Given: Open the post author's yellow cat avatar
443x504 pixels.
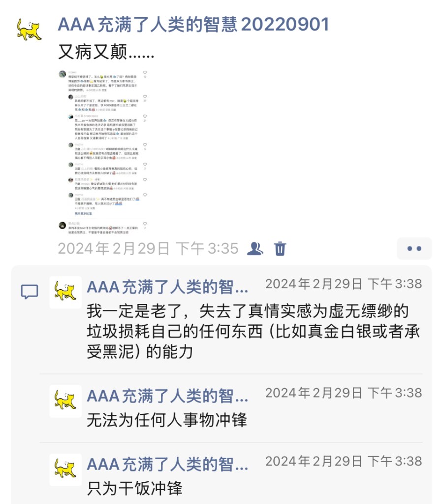Looking at the screenshot, I should 29,30.
